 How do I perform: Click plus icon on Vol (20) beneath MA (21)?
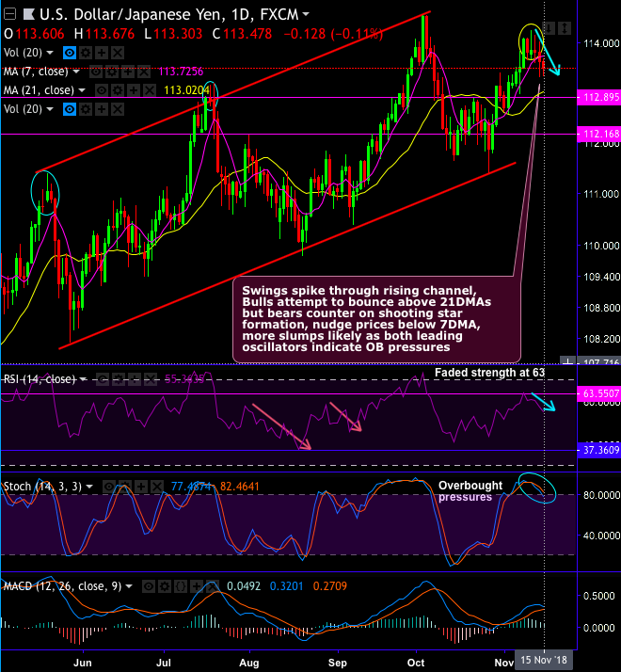click(102, 109)
